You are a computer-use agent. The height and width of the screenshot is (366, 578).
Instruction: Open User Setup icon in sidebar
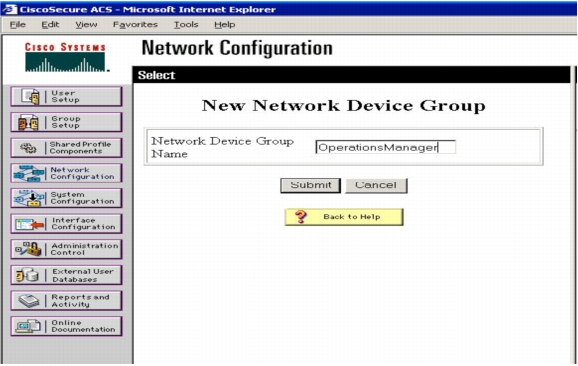click(30, 97)
